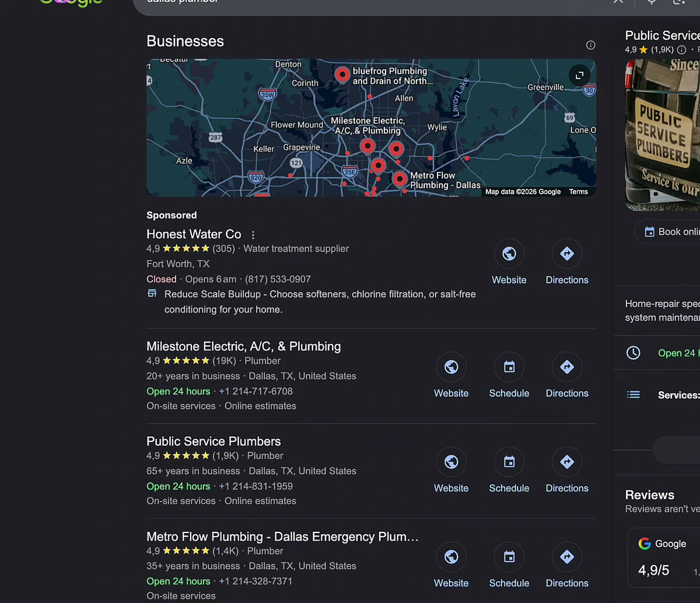Select Metro Flow Plumbing map pin
Viewport: 700px width, 603px height.
coord(400,178)
